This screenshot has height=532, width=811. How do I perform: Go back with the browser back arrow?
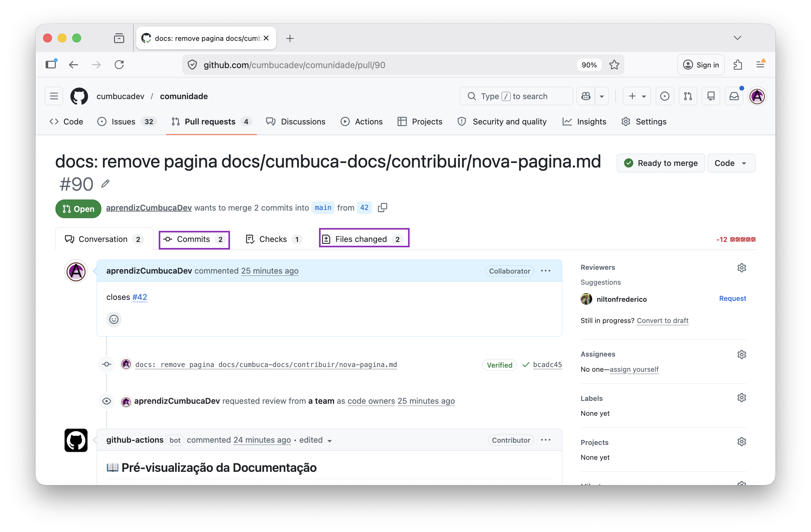[73, 65]
